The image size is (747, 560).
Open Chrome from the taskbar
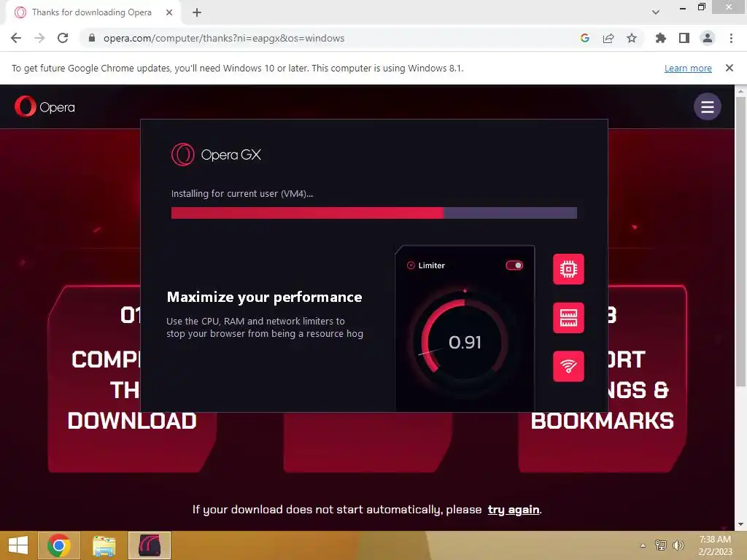click(58, 545)
